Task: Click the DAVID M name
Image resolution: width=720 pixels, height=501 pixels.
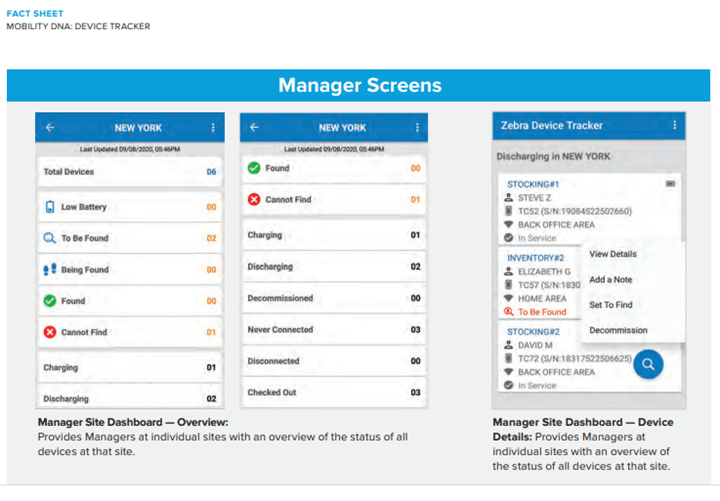Action: click(535, 345)
